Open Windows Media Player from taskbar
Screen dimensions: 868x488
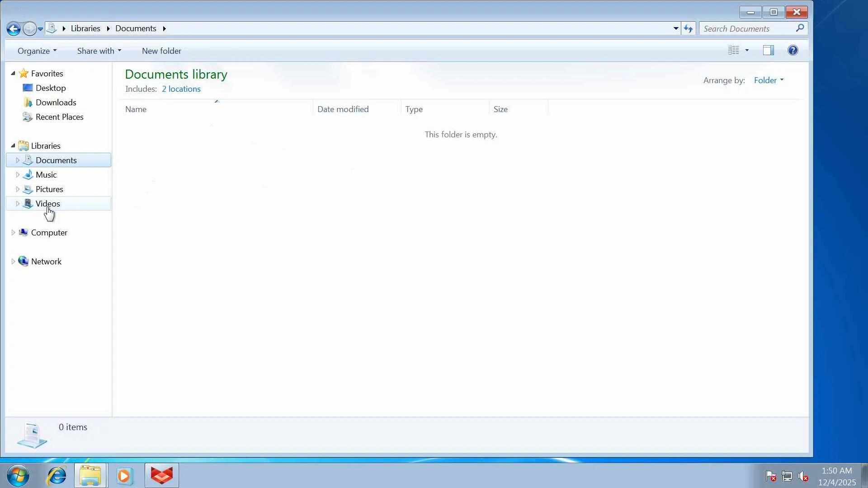pyautogui.click(x=124, y=476)
